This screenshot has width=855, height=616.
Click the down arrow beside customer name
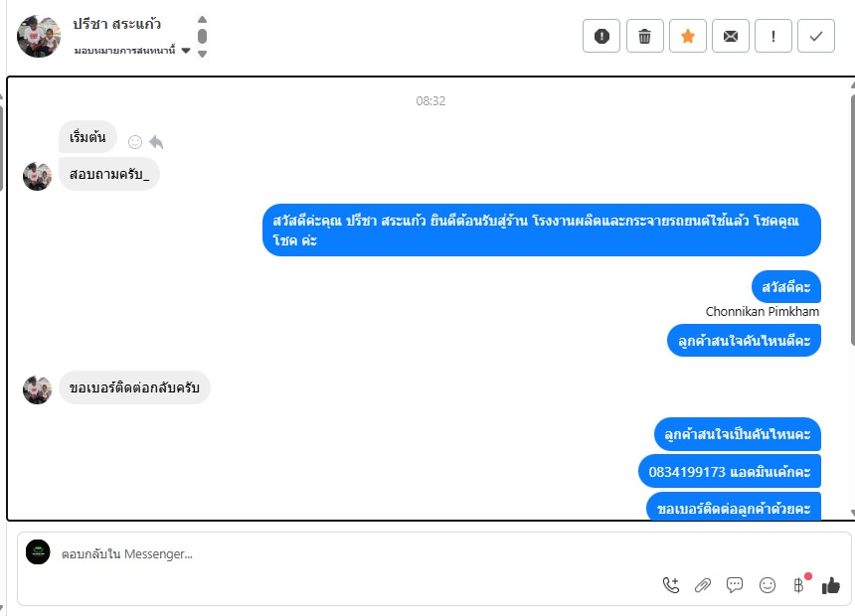coord(202,54)
